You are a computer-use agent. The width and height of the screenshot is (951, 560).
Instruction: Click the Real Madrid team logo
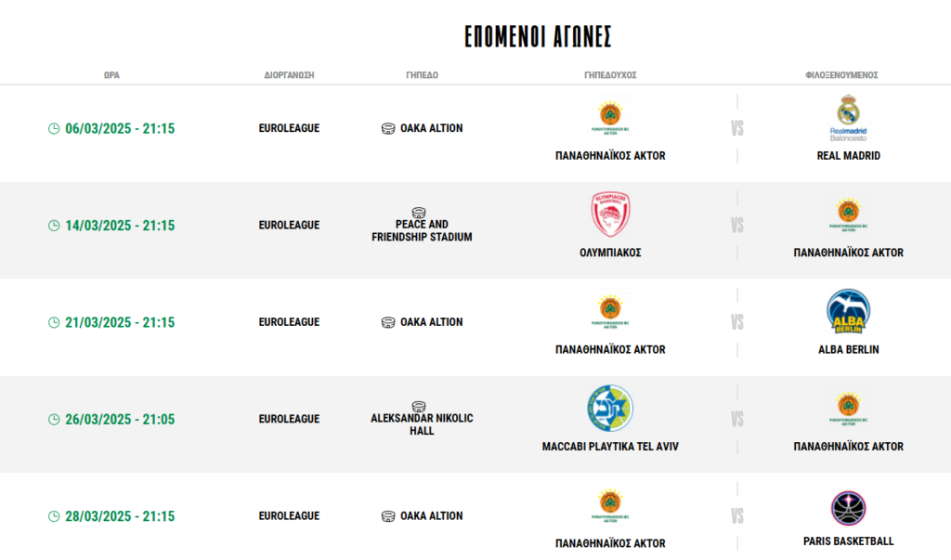[x=848, y=118]
